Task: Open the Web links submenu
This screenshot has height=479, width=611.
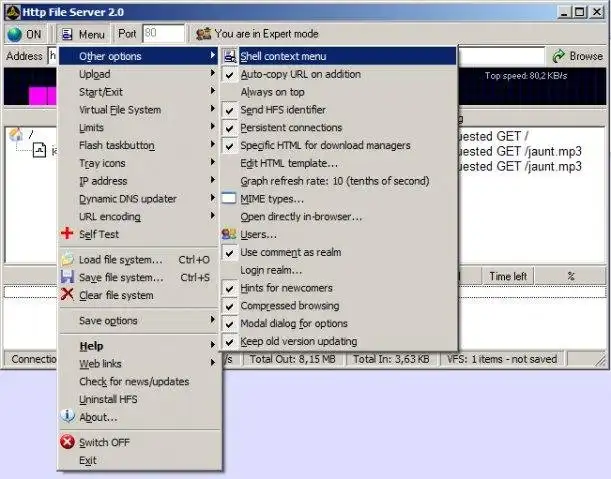Action: click(x=139, y=364)
